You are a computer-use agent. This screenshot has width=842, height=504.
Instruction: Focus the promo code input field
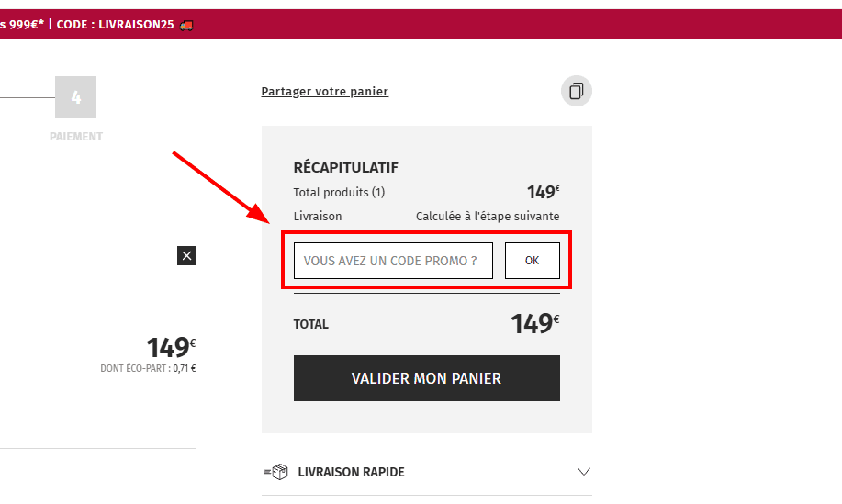(393, 261)
